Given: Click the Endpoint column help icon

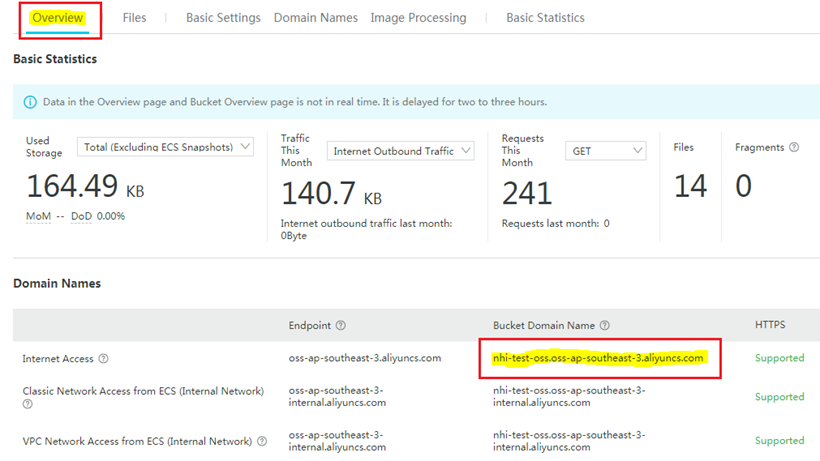Looking at the screenshot, I should click(341, 326).
